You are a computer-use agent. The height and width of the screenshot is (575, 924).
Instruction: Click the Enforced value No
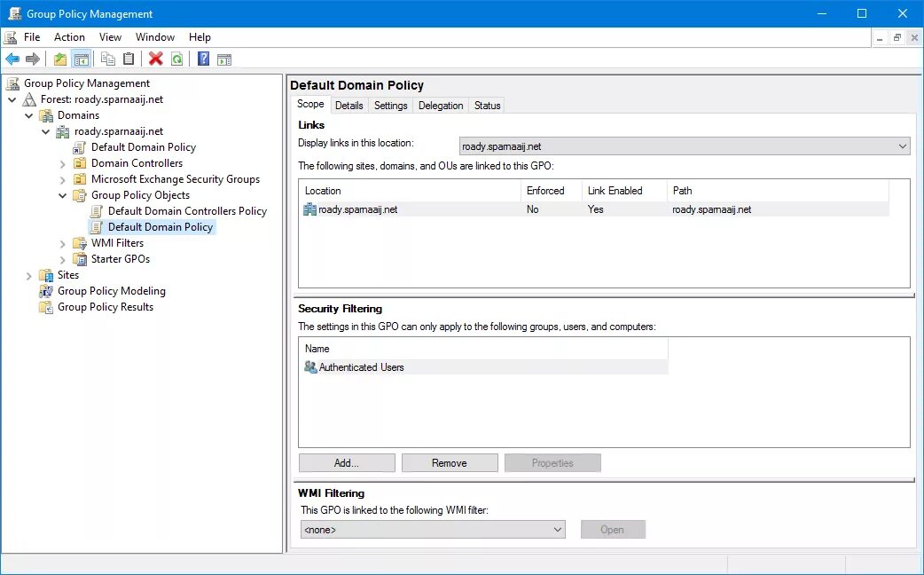pyautogui.click(x=533, y=209)
